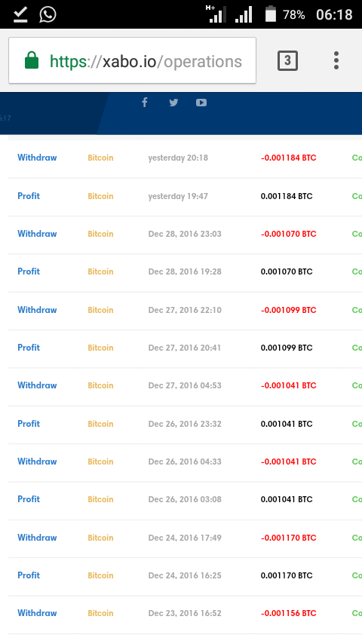362x644 pixels.
Task: Tap the download complete checkmark icon
Action: pos(20,14)
